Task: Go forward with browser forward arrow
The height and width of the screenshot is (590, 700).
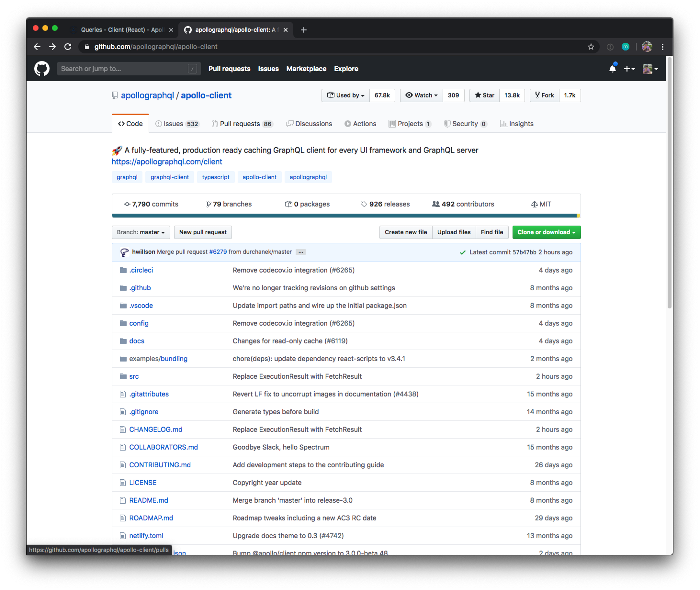Action: coord(52,47)
